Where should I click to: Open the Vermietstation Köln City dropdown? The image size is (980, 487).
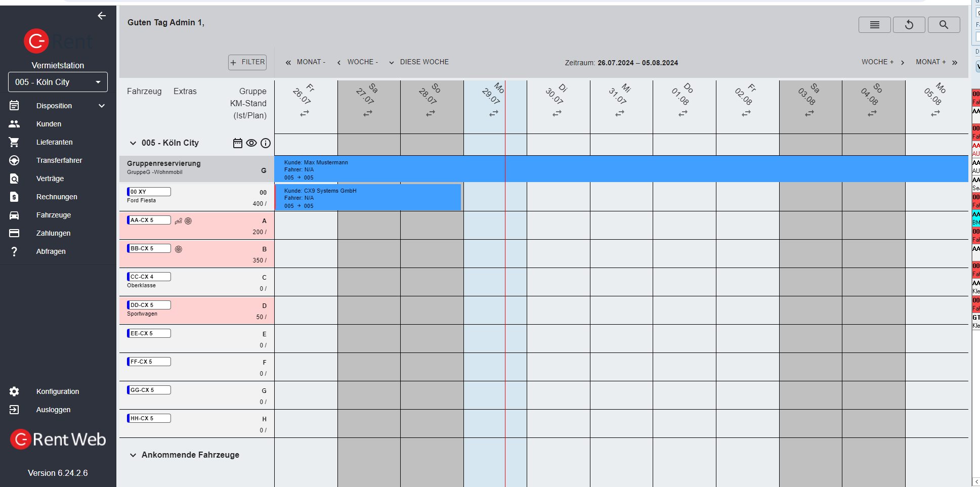(58, 82)
